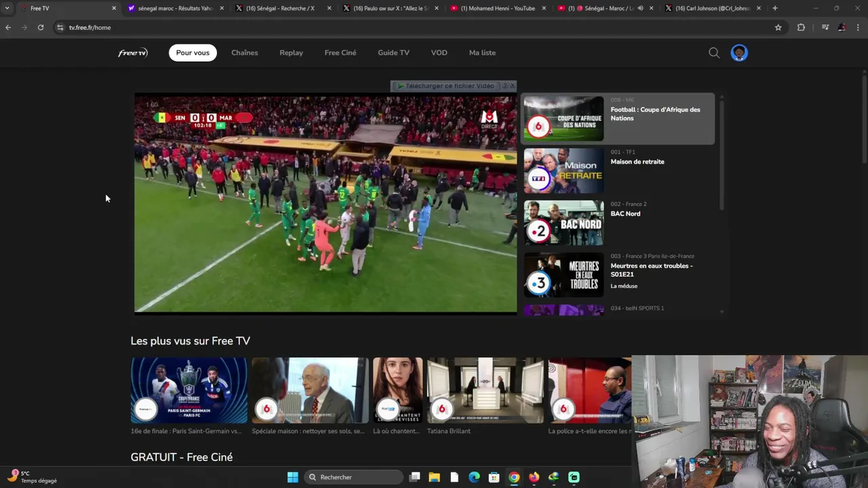
Task: Open the green app icon at taskbar end
Action: coord(574,477)
